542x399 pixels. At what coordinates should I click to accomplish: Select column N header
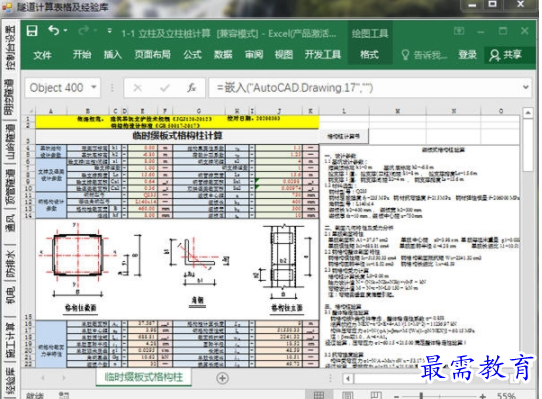pos(454,111)
